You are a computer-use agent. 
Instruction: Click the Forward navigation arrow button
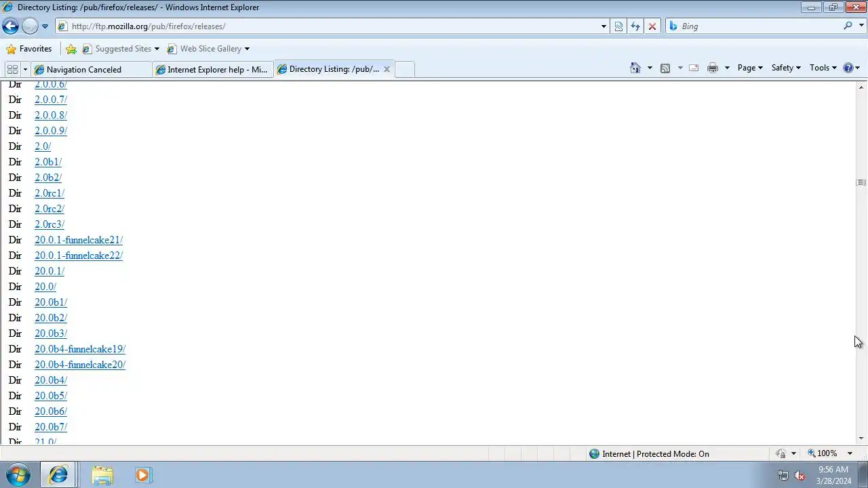pos(30,26)
